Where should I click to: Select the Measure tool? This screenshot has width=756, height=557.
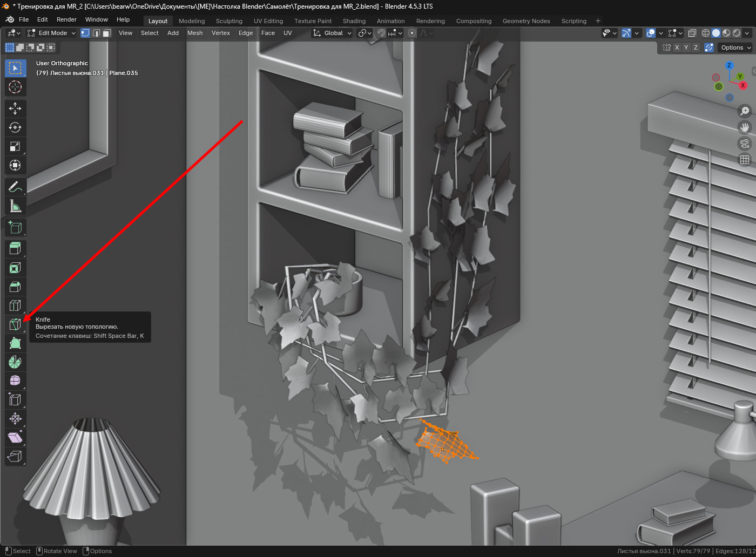(x=15, y=206)
